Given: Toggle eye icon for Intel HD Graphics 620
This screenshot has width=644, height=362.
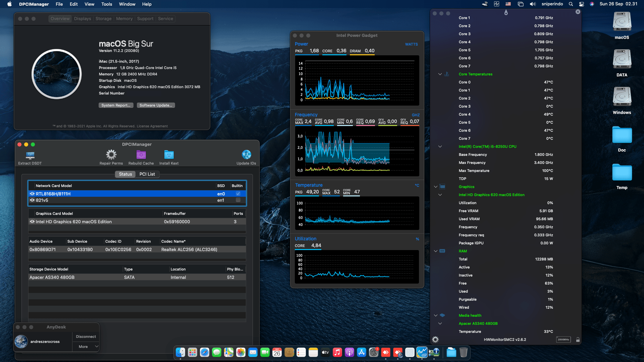Looking at the screenshot, I should click(32, 222).
